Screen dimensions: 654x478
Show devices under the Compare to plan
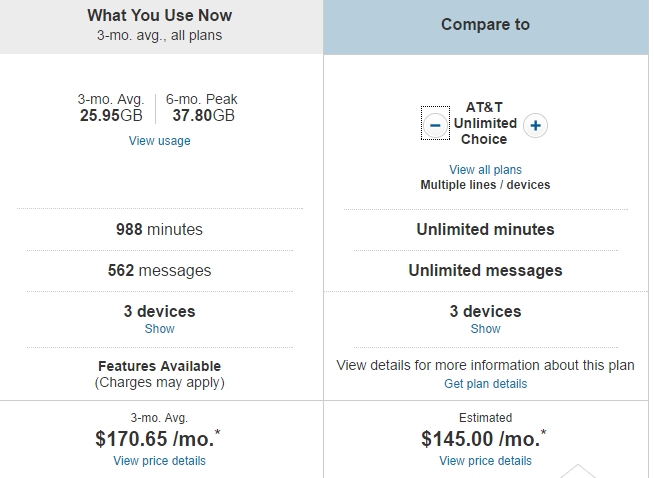click(x=485, y=329)
